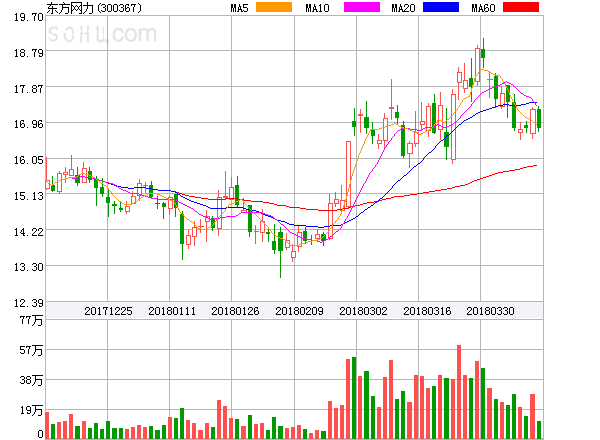Click the 20180302 date label
600x440 pixels.
tap(363, 311)
